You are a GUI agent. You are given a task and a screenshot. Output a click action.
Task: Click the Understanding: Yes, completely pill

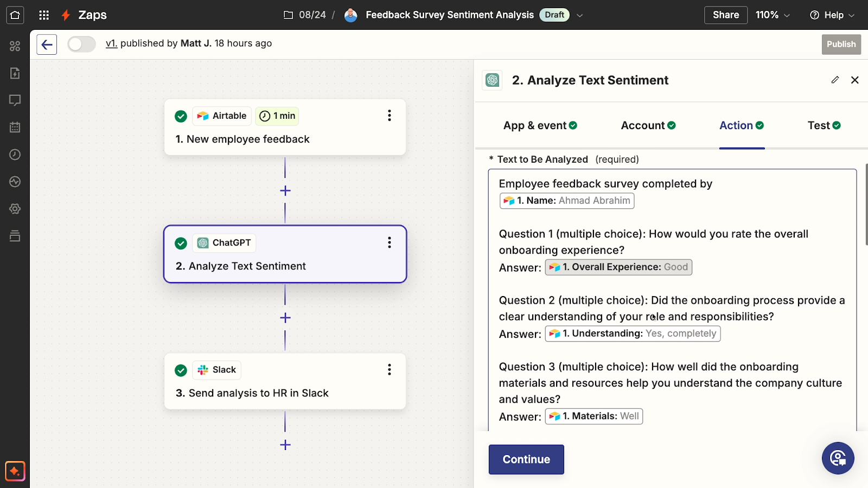click(x=633, y=333)
